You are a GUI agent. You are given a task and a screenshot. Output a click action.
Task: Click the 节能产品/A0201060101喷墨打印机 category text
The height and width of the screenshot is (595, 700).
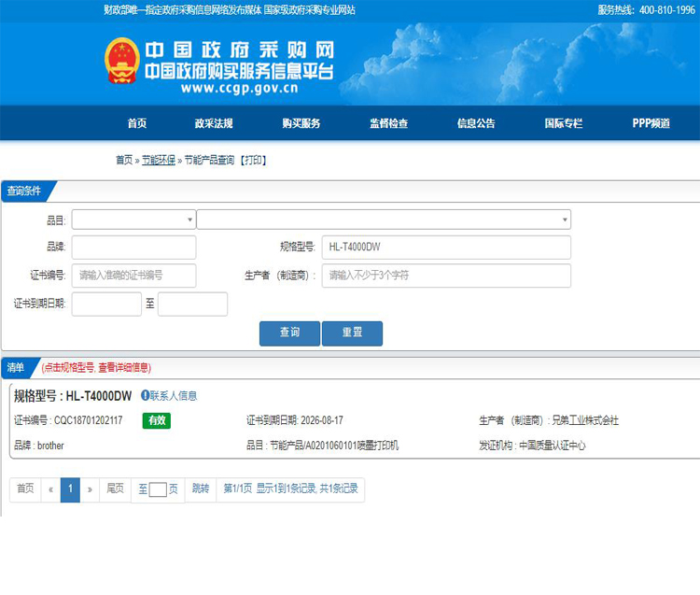click(x=334, y=446)
